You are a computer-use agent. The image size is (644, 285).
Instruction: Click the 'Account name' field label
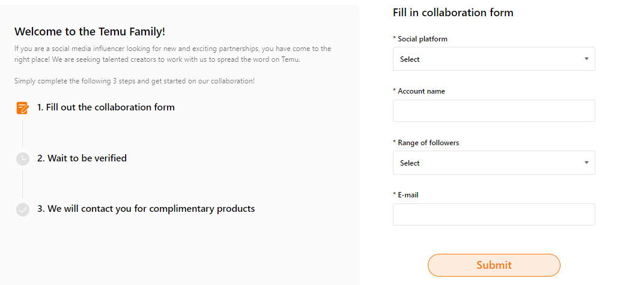(x=421, y=91)
